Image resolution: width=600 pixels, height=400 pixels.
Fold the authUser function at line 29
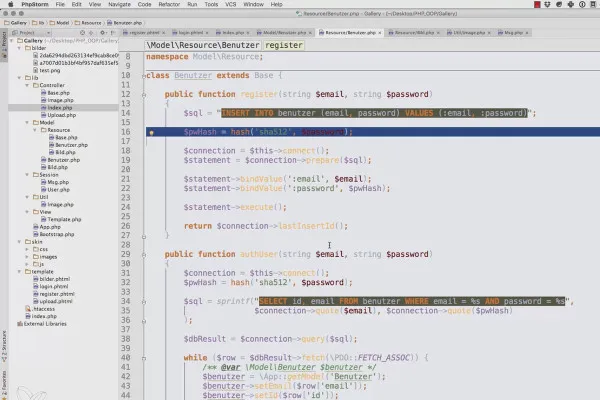click(x=144, y=255)
